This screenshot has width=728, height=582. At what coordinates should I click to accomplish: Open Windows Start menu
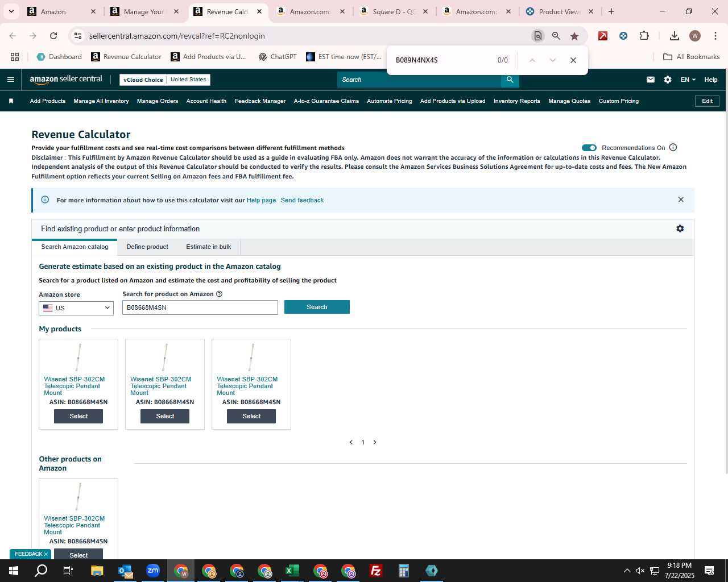click(x=14, y=571)
